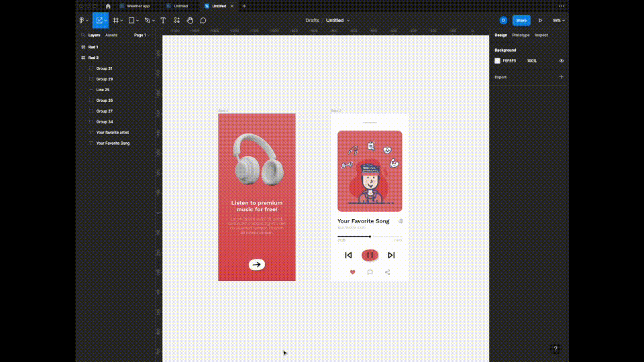Add an export setting with plus
644x362 pixels.
(x=561, y=77)
